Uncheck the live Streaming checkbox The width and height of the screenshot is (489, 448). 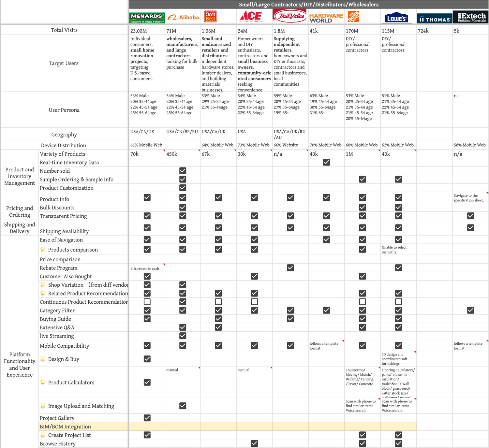pos(183,336)
